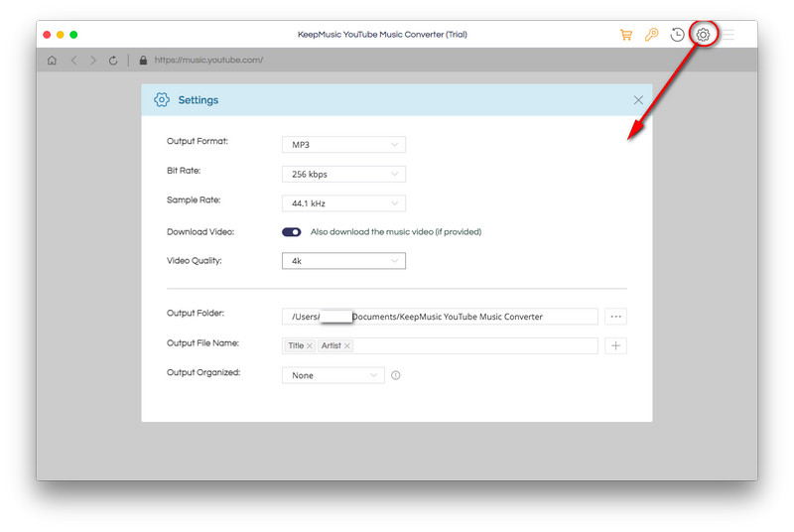794x532 pixels.
Task: Click the green maximize window button
Action: point(73,35)
